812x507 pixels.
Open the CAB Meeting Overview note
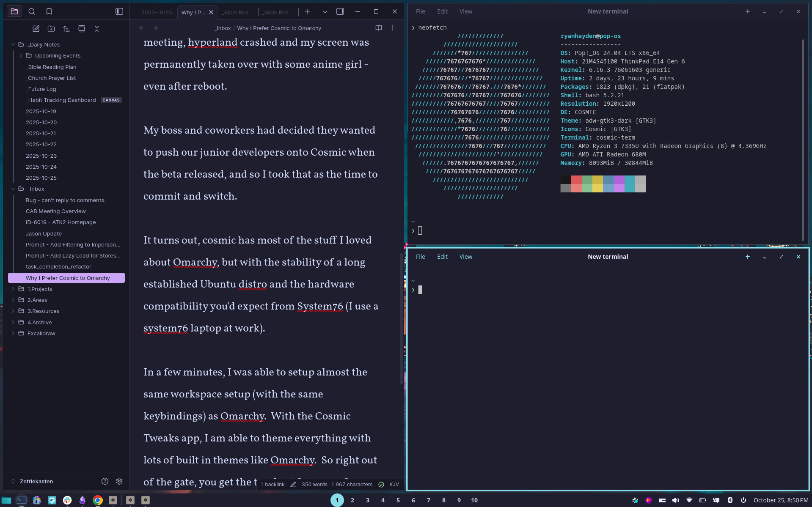tap(55, 211)
